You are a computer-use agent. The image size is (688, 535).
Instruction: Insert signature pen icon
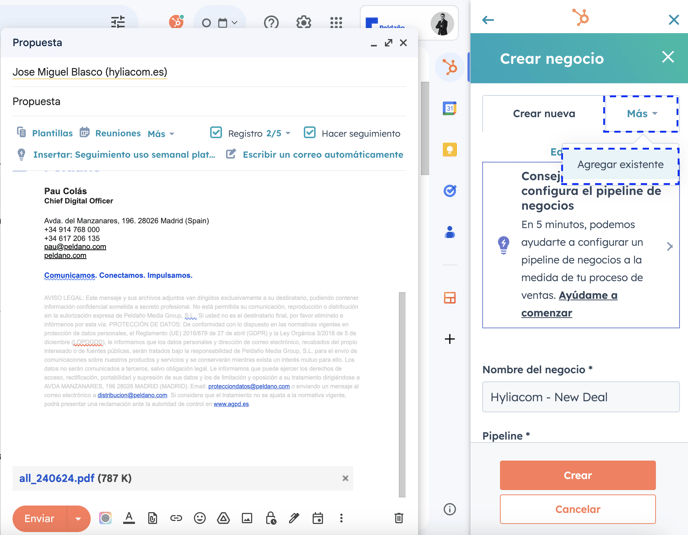(294, 518)
